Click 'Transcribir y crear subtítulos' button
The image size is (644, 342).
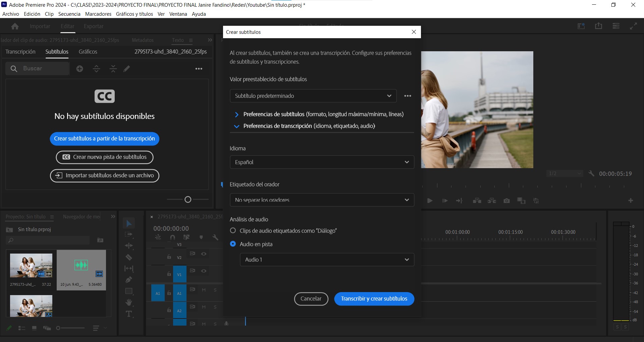[374, 299]
